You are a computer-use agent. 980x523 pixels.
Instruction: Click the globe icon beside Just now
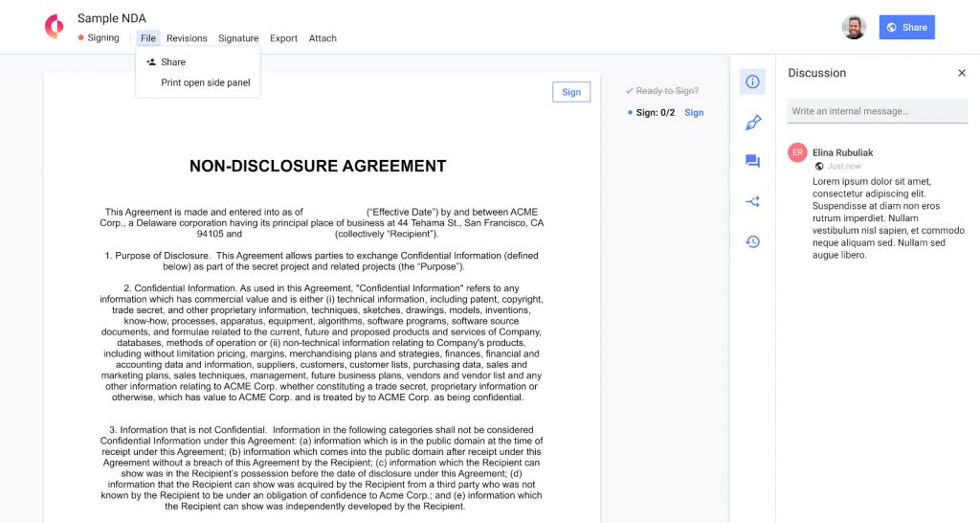coord(819,167)
